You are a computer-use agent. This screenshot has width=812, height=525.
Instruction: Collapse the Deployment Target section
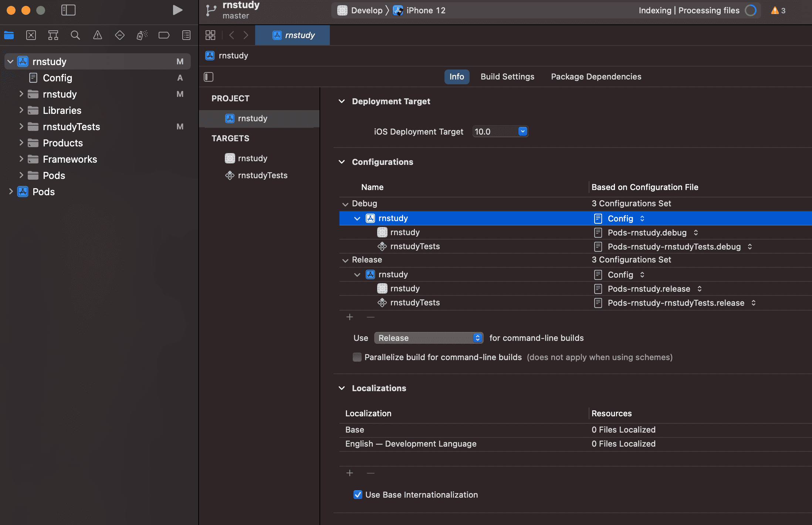click(342, 101)
